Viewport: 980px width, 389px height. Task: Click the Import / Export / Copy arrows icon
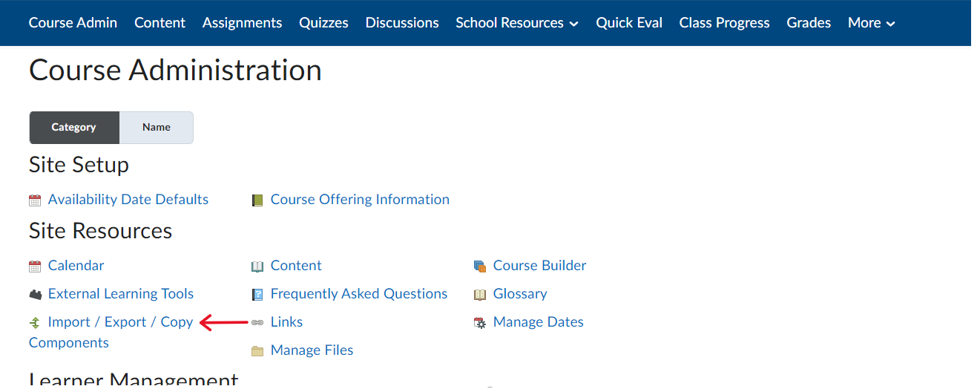click(x=35, y=322)
